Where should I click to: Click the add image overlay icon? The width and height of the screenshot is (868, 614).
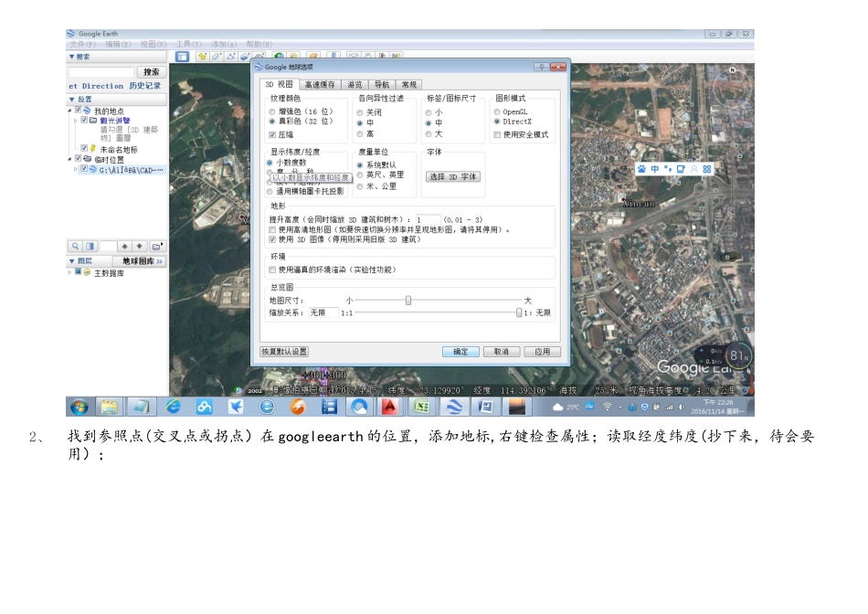click(x=244, y=57)
